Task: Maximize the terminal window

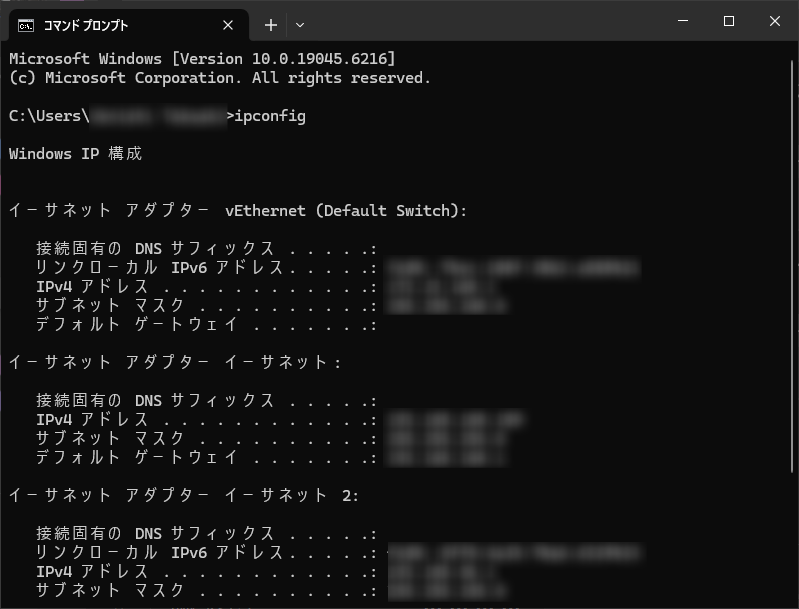Action: point(729,21)
